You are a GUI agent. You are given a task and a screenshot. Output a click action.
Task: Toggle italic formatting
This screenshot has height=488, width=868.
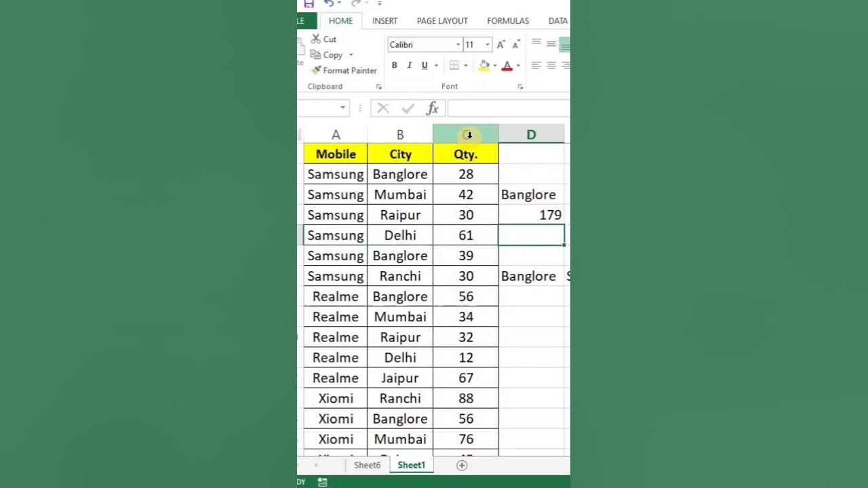[x=409, y=66]
